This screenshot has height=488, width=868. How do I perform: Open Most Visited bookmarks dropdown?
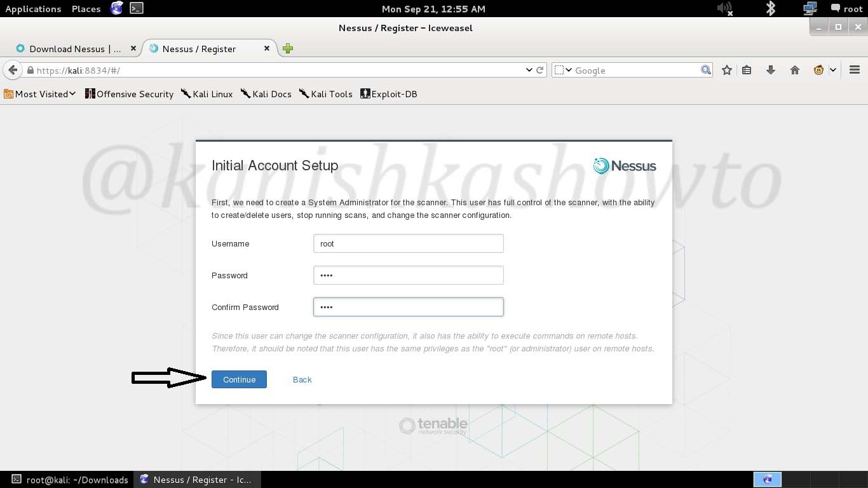pyautogui.click(x=40, y=94)
